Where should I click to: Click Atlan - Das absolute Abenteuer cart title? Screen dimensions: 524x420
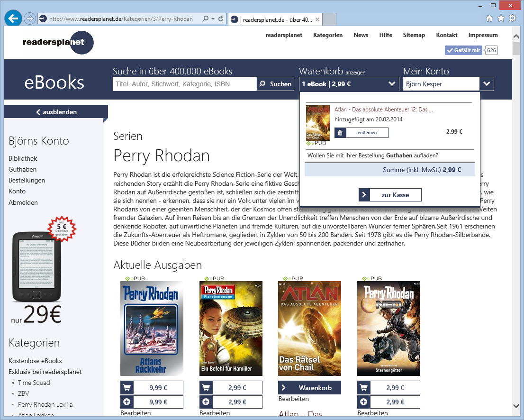pos(383,110)
